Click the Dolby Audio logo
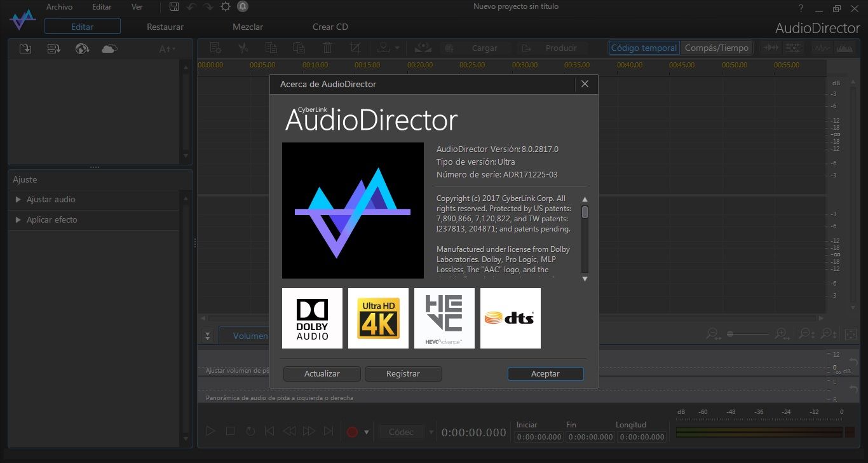The height and width of the screenshot is (463, 868). click(x=312, y=318)
